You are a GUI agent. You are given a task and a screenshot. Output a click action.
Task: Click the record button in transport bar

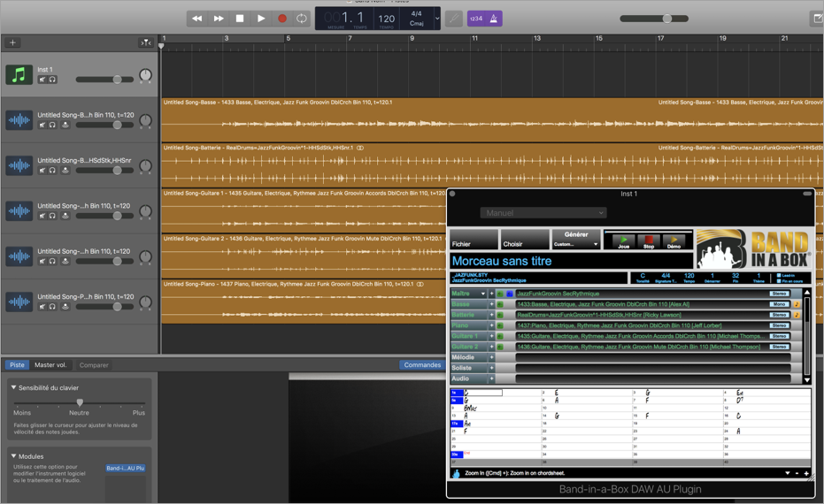point(282,19)
